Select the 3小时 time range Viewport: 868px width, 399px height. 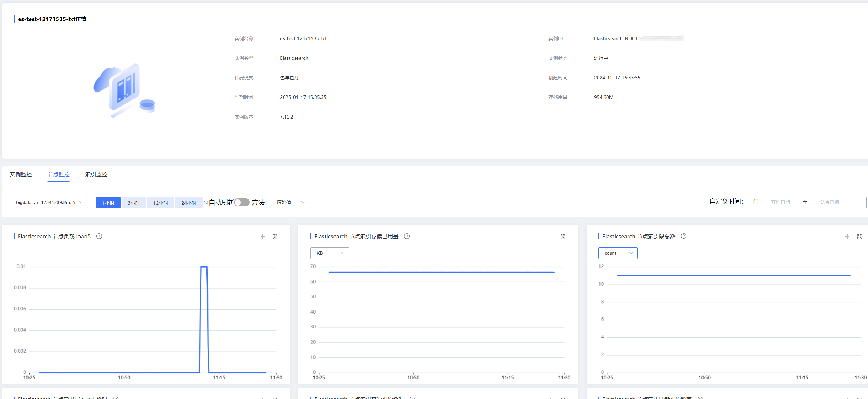pos(134,203)
